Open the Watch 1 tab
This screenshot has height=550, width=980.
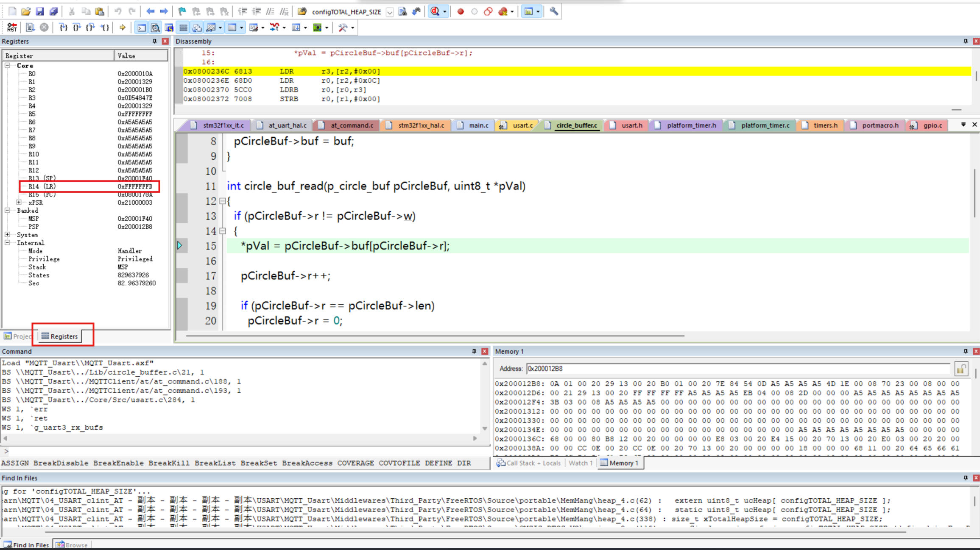point(580,463)
